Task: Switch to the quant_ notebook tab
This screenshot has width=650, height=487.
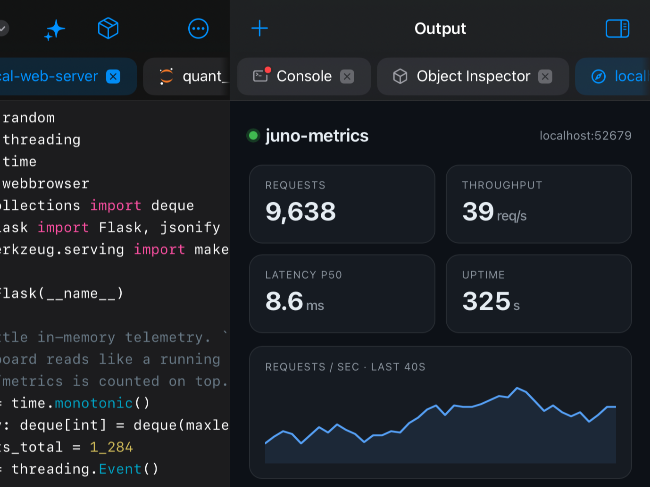Action: tap(187, 76)
